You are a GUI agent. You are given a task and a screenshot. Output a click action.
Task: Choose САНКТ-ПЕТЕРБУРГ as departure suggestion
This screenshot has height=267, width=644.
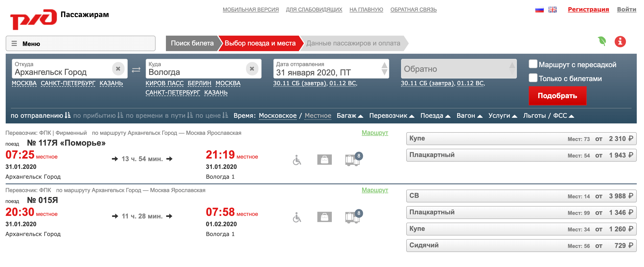coord(68,83)
